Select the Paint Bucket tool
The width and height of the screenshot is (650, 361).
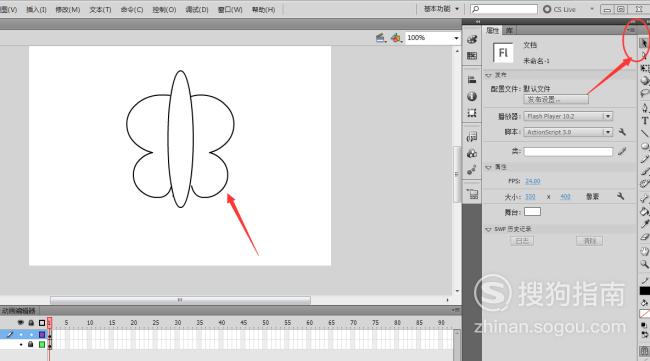[645, 211]
